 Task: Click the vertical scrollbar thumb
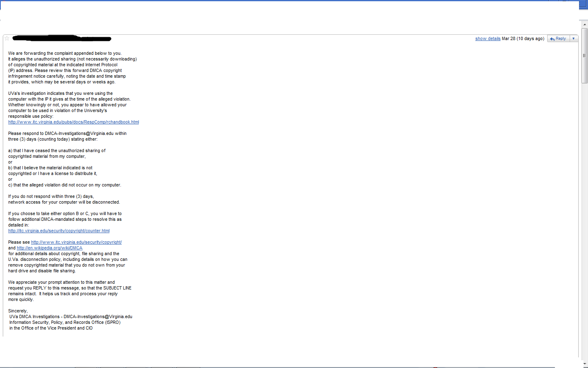click(x=584, y=56)
